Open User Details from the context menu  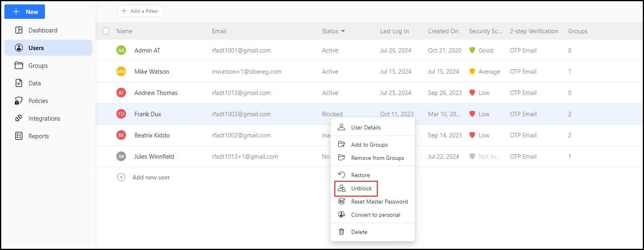pos(366,128)
